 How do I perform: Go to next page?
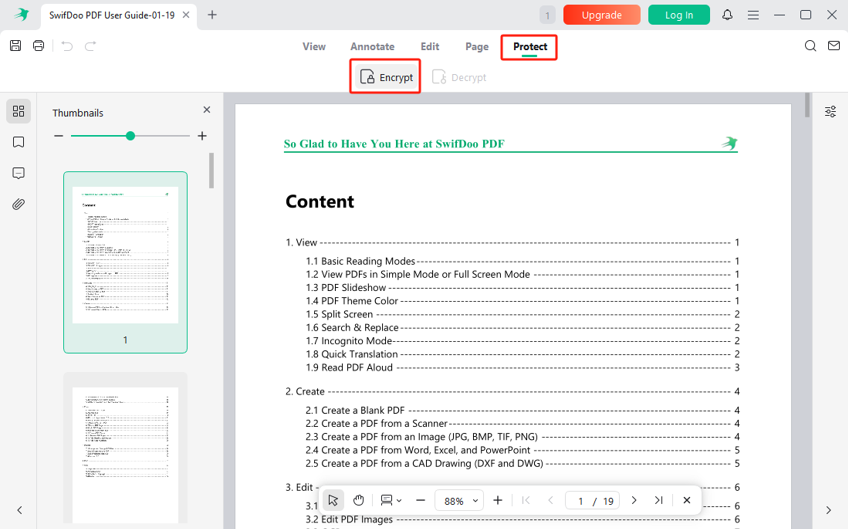click(634, 500)
